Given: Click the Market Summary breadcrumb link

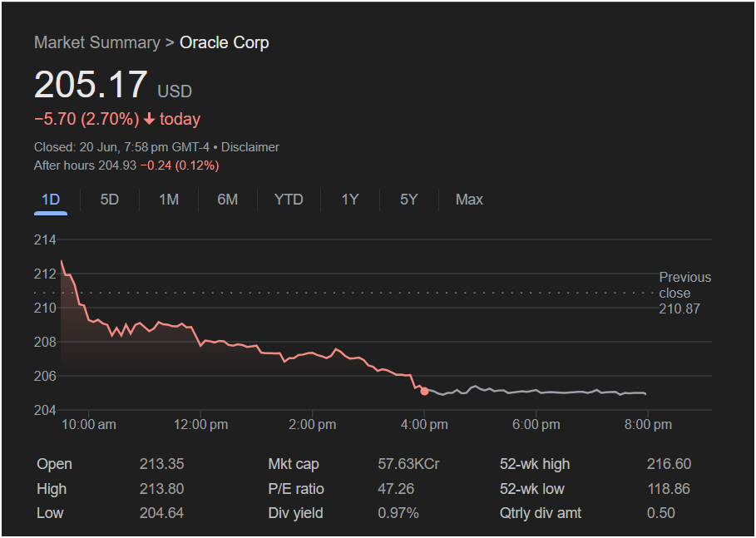Looking at the screenshot, I should (x=97, y=42).
